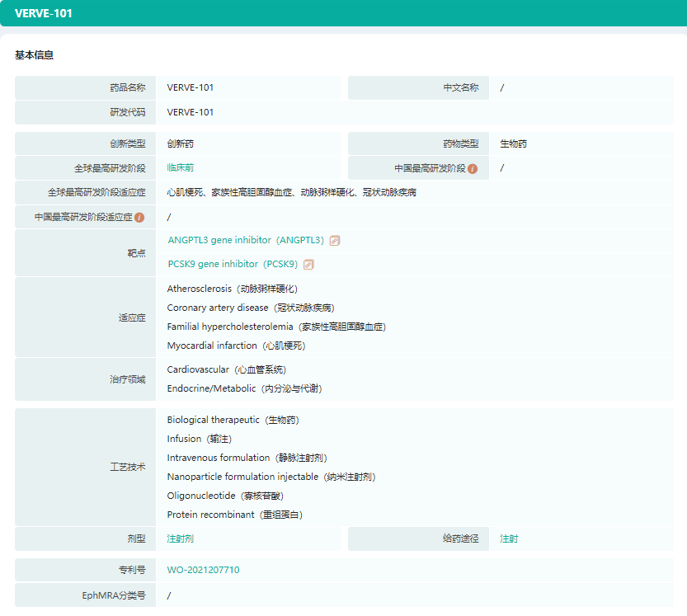Click the 临床前 development stage link
This screenshot has width=687, height=616.
(x=181, y=167)
